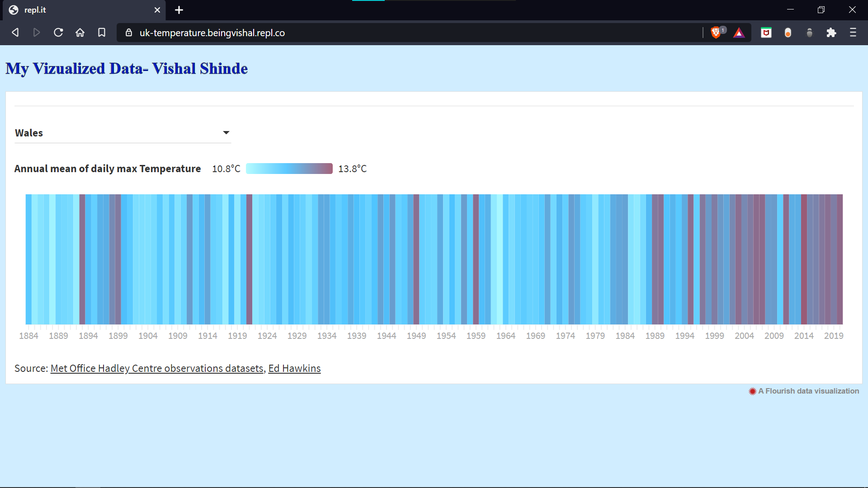
Task: Reload the page with refresh icon
Action: coord(58,33)
